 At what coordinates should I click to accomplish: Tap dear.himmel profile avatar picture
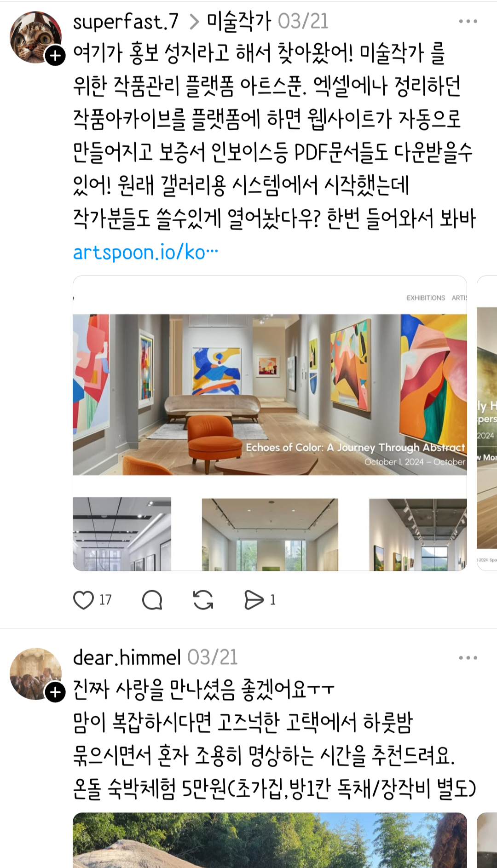[x=35, y=673]
